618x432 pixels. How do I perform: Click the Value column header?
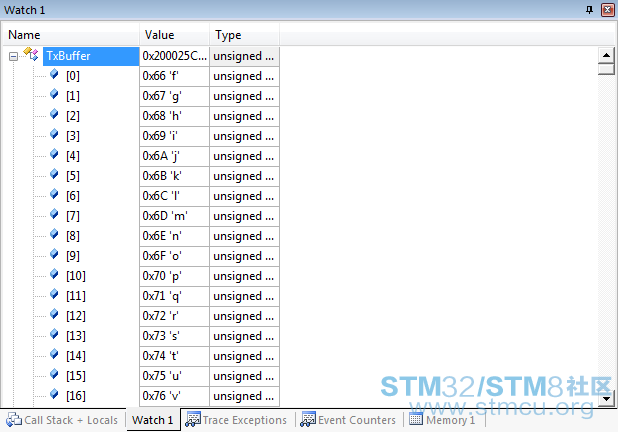pos(174,35)
